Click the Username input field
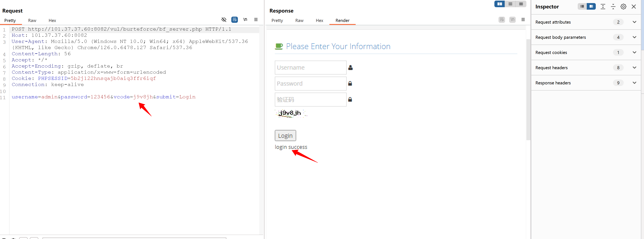 pyautogui.click(x=311, y=68)
